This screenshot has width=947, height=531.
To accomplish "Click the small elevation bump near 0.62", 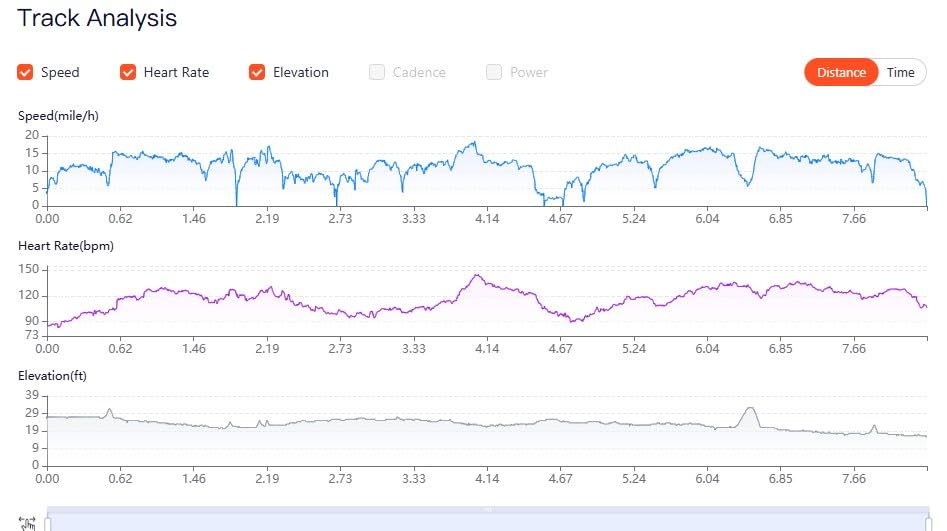I will point(109,410).
